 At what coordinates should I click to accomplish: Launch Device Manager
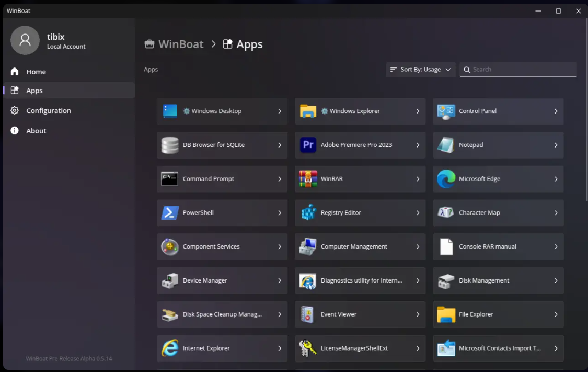tap(222, 281)
